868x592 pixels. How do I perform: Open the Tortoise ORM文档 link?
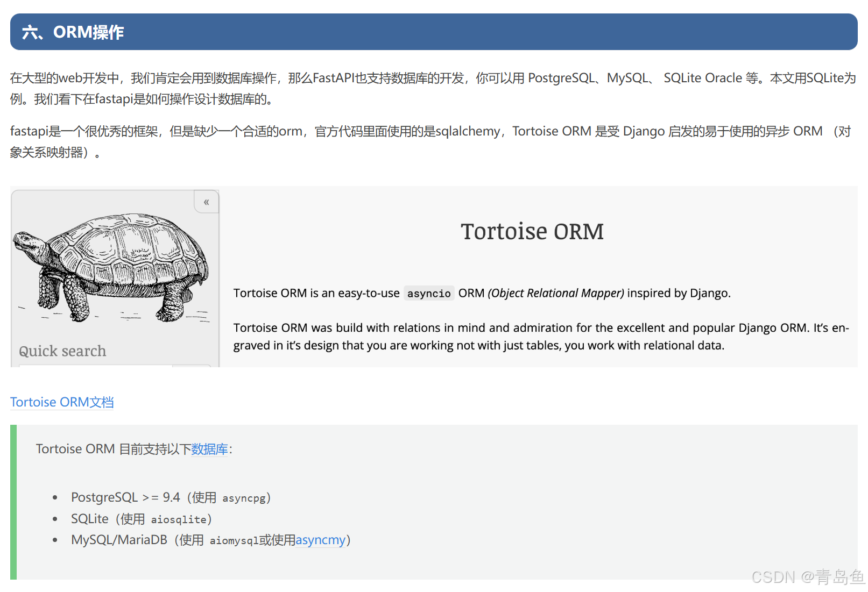(x=62, y=402)
